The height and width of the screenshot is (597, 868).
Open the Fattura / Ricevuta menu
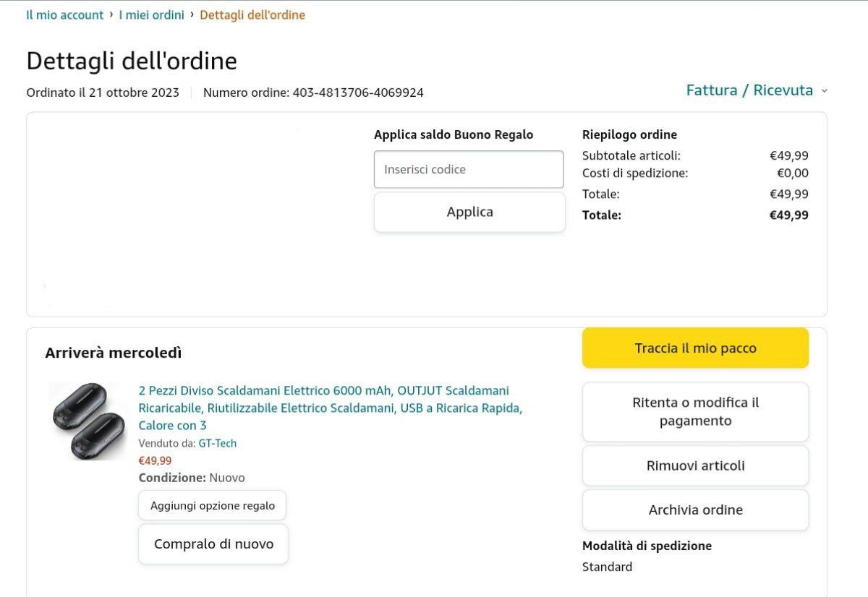click(x=749, y=90)
